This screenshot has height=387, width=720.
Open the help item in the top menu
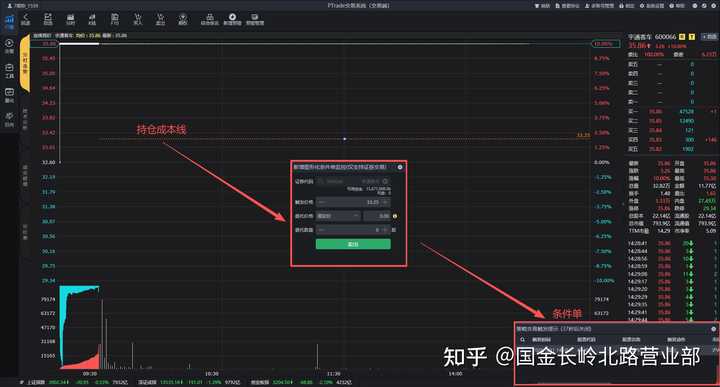[677, 6]
